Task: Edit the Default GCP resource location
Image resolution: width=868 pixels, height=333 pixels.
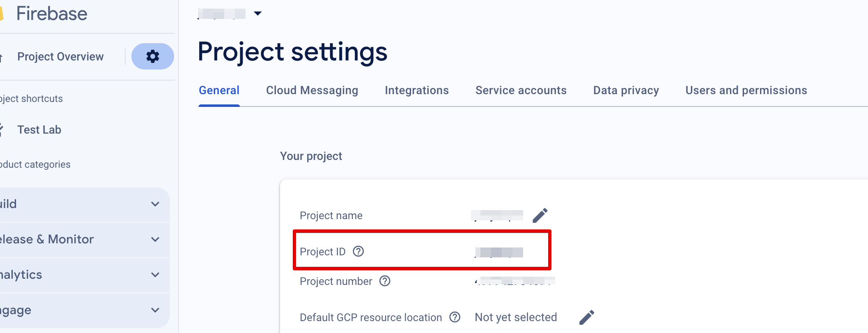Action: coord(586,317)
